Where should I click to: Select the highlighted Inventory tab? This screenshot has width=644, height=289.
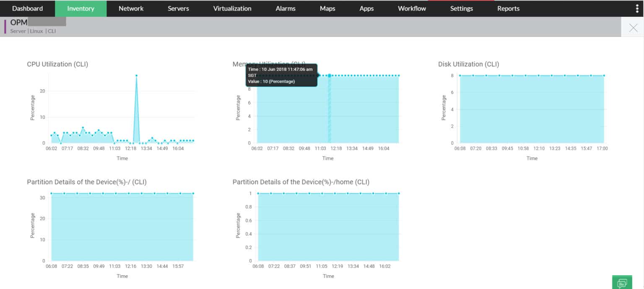[x=80, y=8]
